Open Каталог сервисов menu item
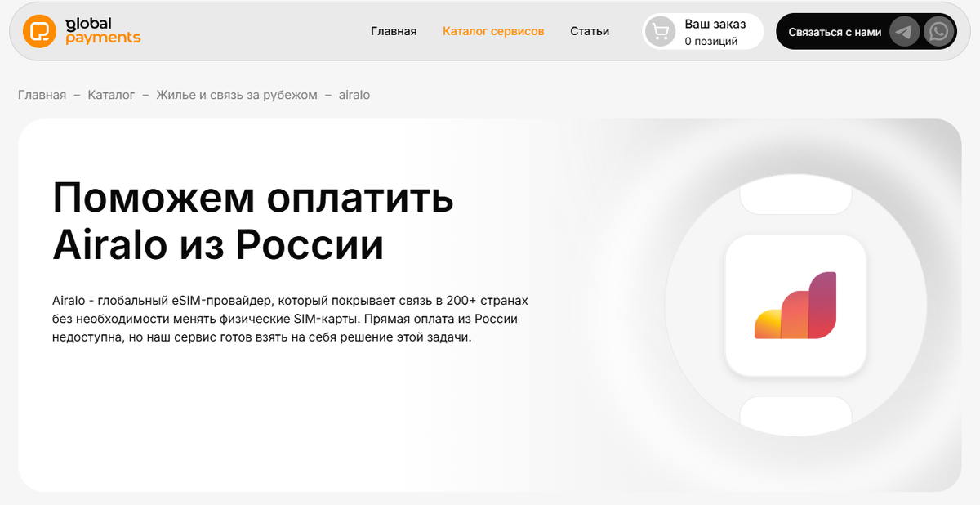The height and width of the screenshot is (505, 980). pos(493,31)
